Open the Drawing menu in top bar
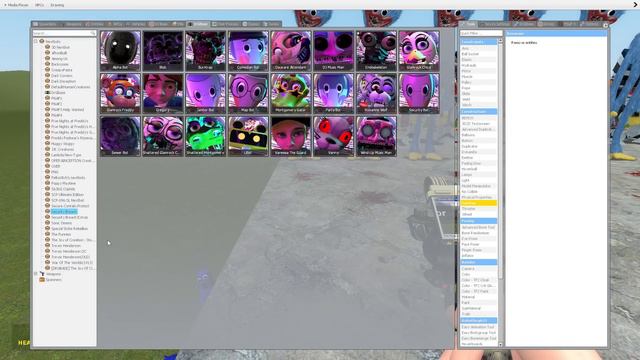This screenshot has height=360, width=640. pos(57,5)
